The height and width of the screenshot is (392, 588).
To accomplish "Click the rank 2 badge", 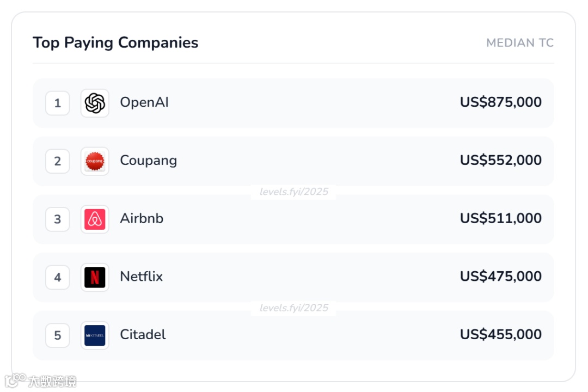I will click(x=58, y=161).
